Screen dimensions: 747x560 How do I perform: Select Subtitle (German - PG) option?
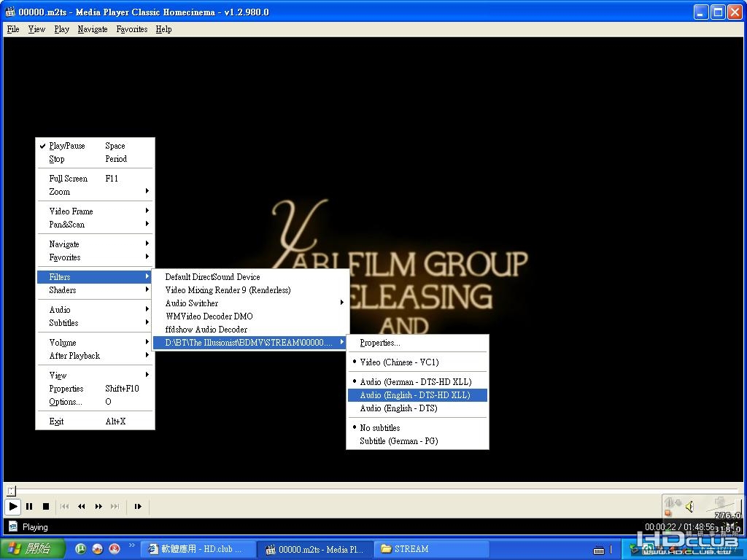click(x=417, y=441)
